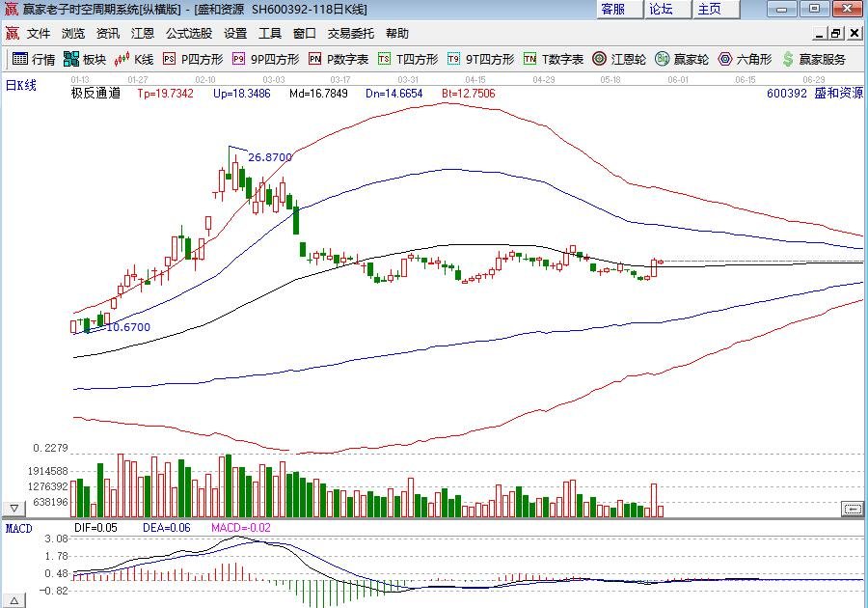
Task: Open the 浏览 menu
Action: [73, 34]
